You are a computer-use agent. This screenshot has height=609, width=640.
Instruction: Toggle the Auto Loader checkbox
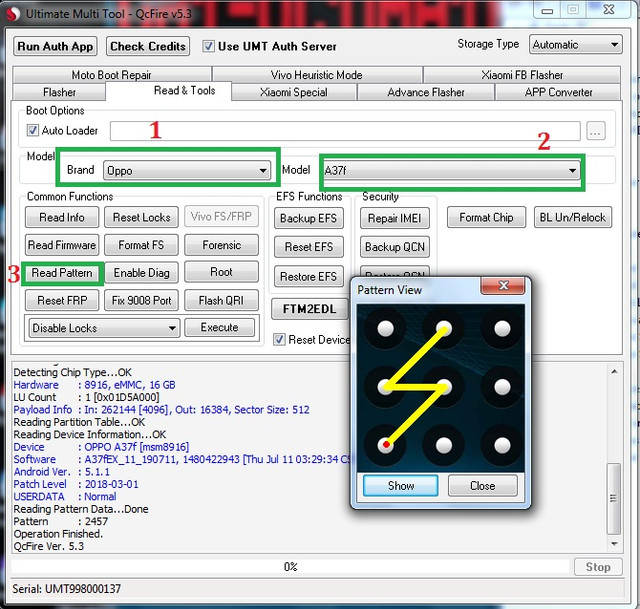[x=32, y=131]
